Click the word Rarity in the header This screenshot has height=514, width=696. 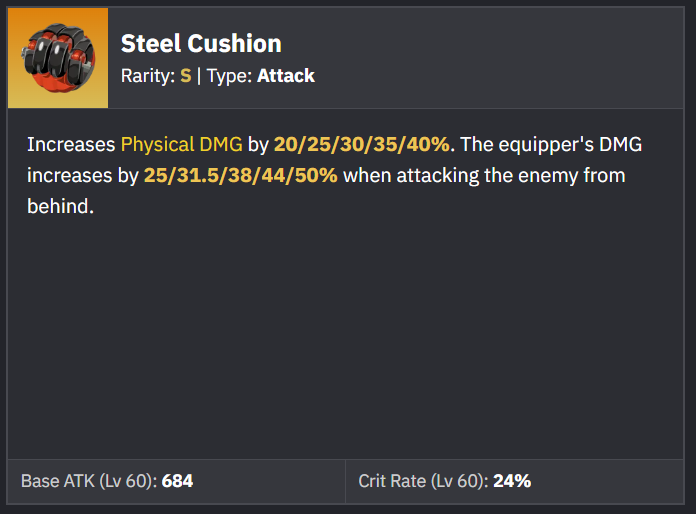[x=146, y=76]
